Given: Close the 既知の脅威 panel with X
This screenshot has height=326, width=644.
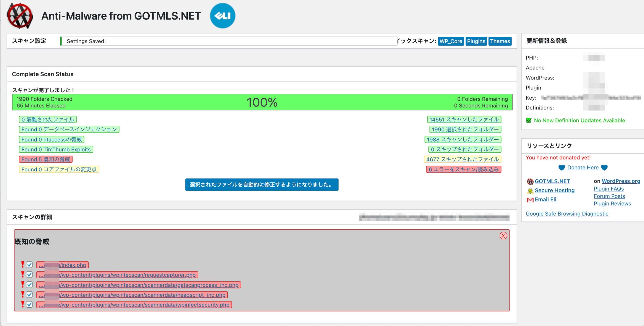Looking at the screenshot, I should tap(503, 235).
